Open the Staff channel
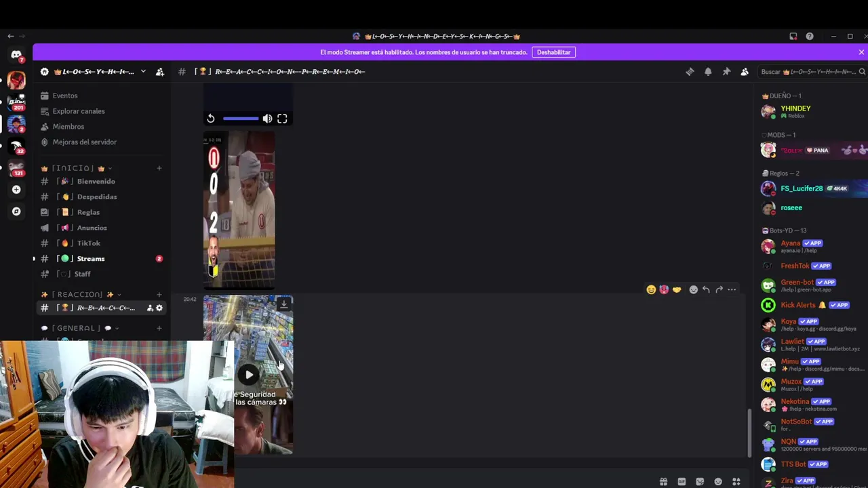This screenshot has width=868, height=488. pos(102,274)
